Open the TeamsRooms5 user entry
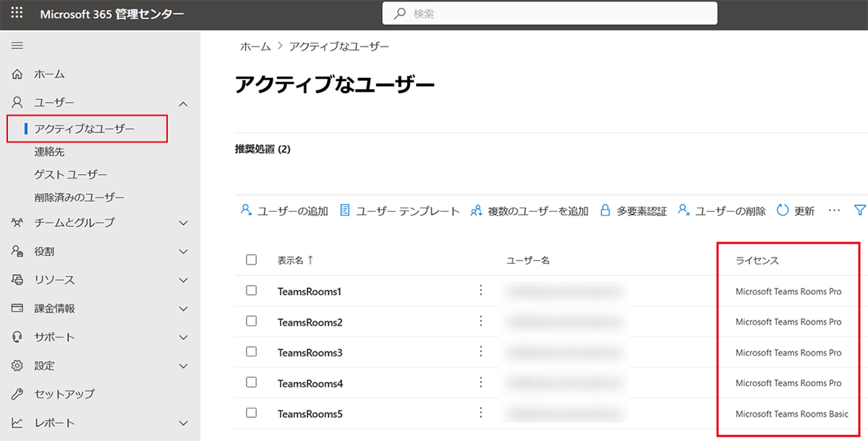This screenshot has width=868, height=441. (310, 414)
